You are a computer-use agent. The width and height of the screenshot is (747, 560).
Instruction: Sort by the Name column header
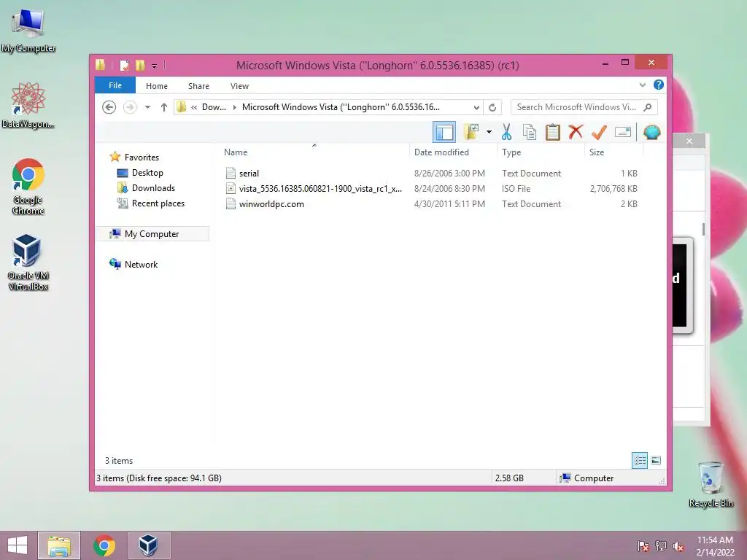[x=236, y=152]
